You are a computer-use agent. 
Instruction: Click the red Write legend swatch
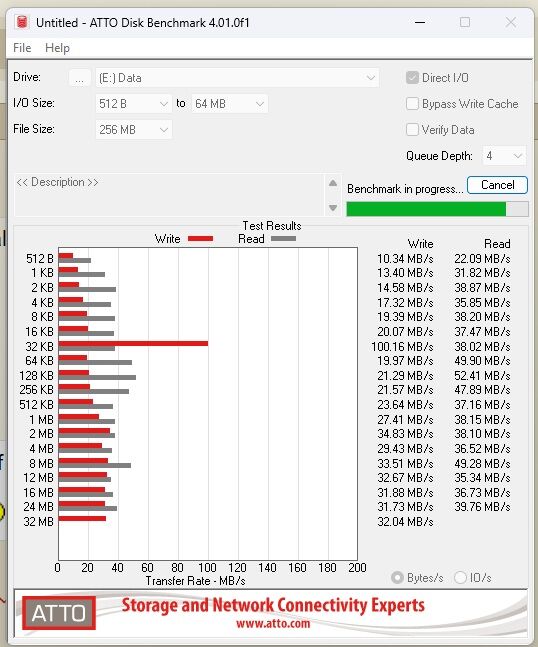pos(200,238)
